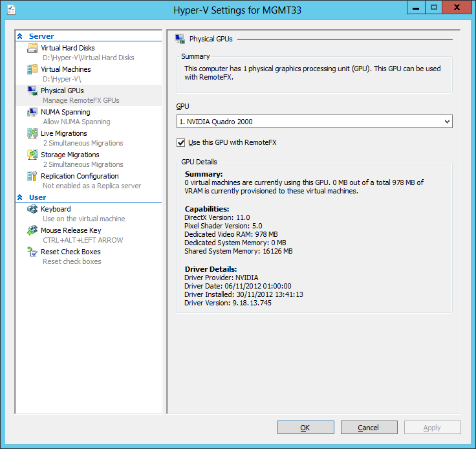
Task: Click the Cancel button
Action: 369,428
